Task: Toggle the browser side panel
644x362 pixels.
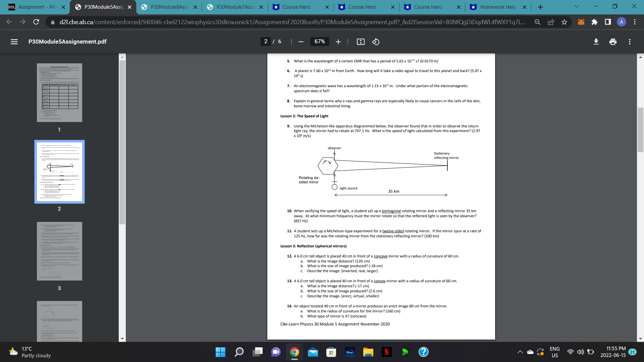Action: point(608,22)
